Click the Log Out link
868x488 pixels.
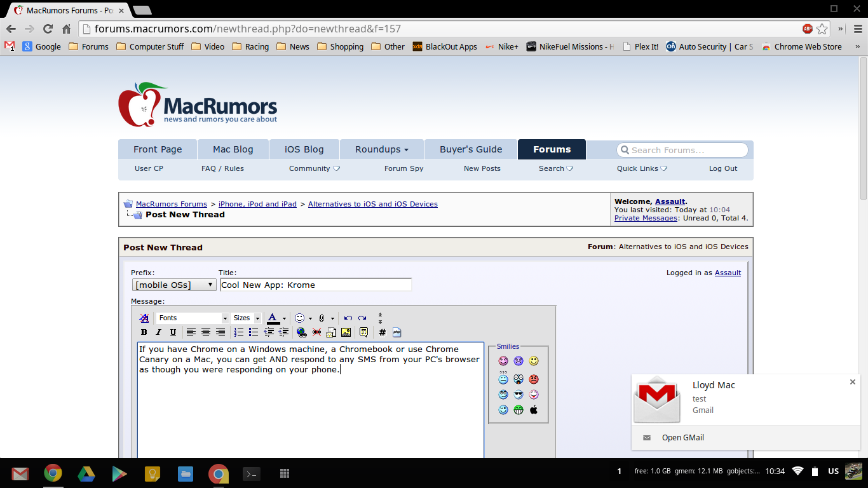tap(723, 168)
